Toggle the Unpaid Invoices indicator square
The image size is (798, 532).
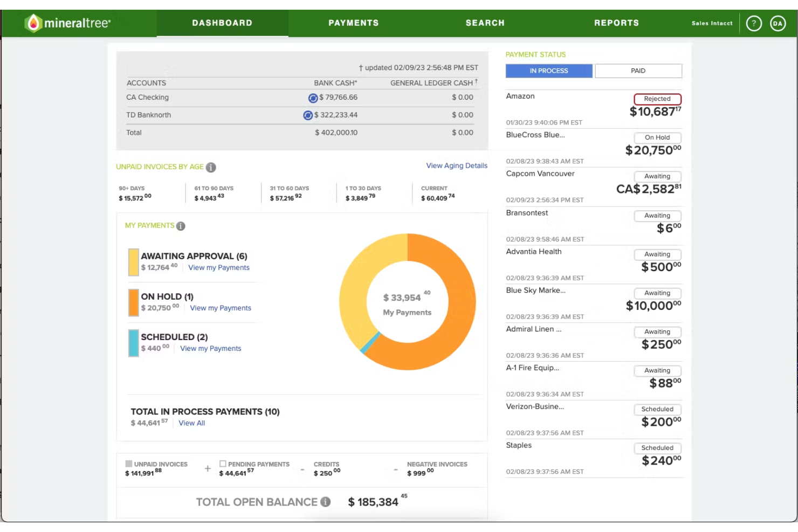pyautogui.click(x=128, y=463)
